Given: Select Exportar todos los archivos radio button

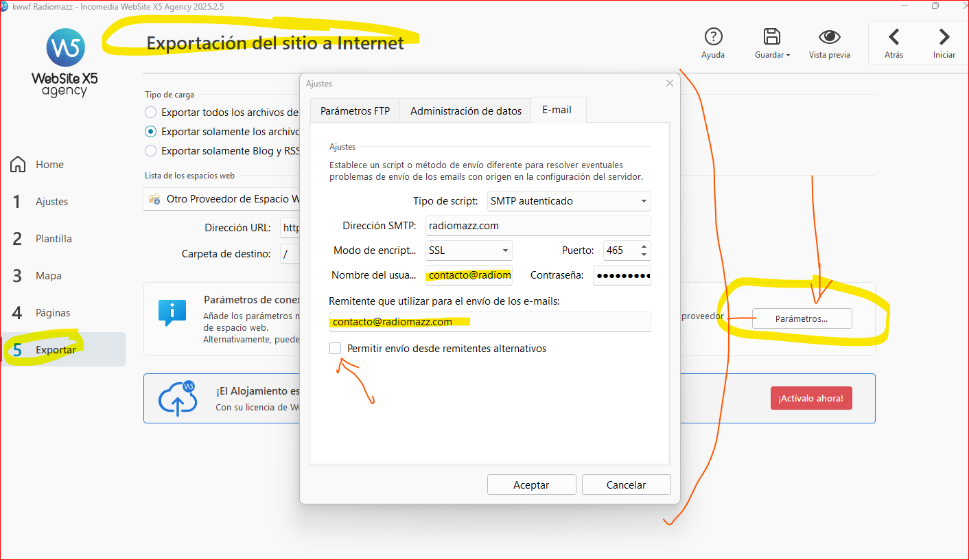Looking at the screenshot, I should (x=150, y=112).
